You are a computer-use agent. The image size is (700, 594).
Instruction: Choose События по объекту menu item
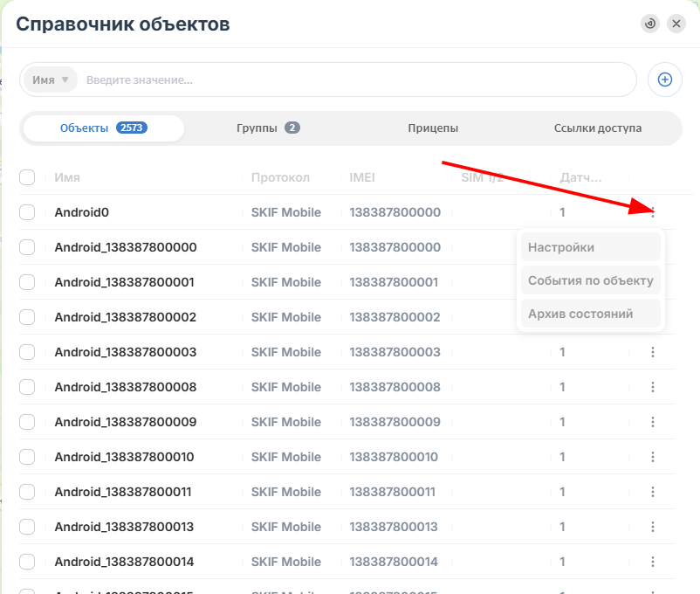tap(591, 280)
